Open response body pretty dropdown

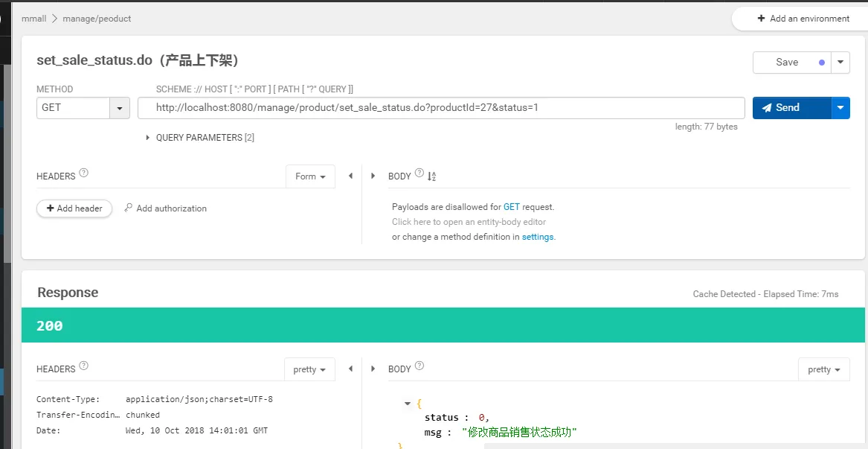click(x=823, y=369)
